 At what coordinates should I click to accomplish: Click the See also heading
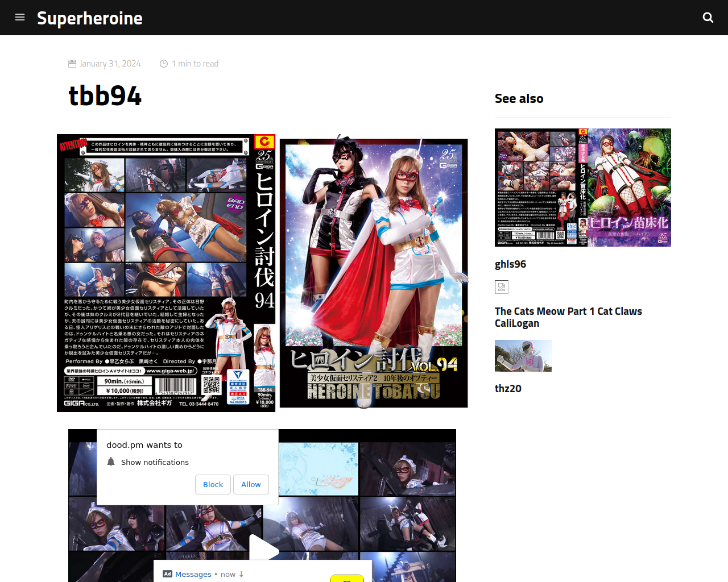click(519, 99)
